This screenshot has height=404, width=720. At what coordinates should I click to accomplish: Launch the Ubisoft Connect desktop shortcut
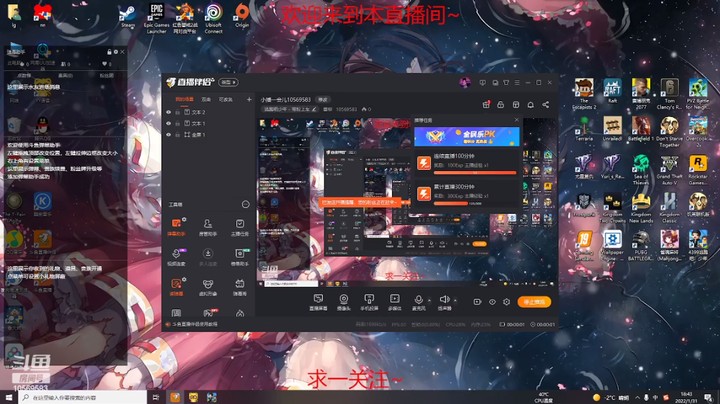click(x=214, y=18)
